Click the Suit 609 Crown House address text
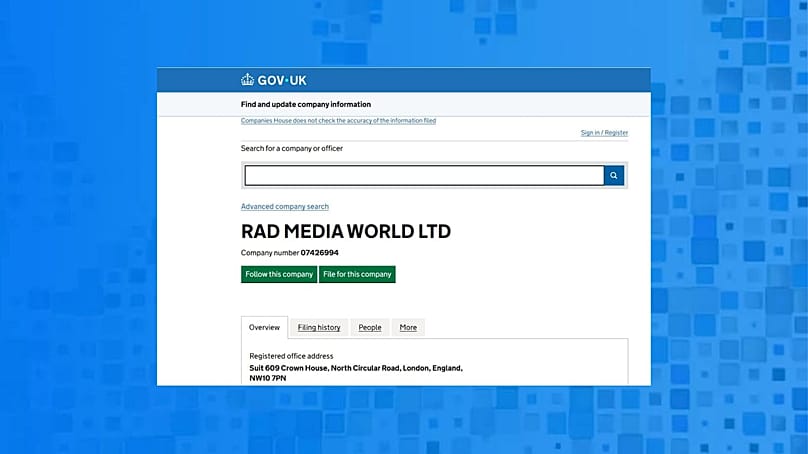 [x=356, y=373]
